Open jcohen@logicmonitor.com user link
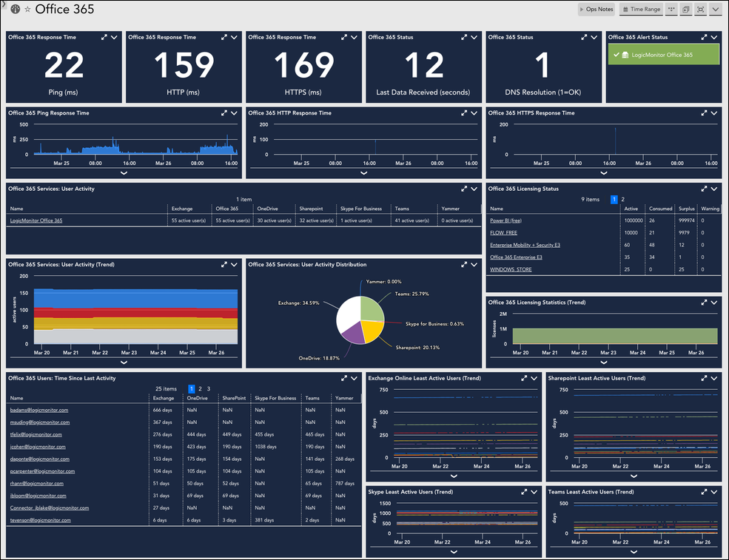The height and width of the screenshot is (560, 729). (x=38, y=447)
